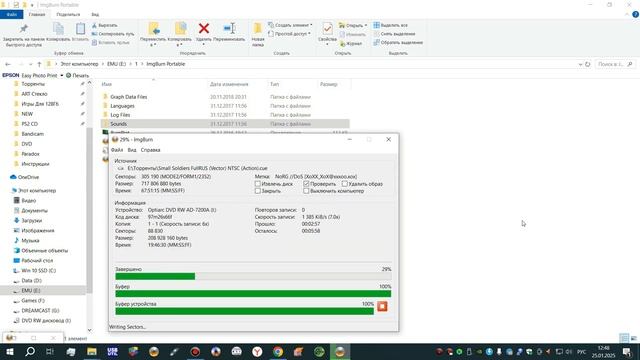The width and height of the screenshot is (640, 360).
Task: Click the Epson Print (Печать) button
Action: 77,76
